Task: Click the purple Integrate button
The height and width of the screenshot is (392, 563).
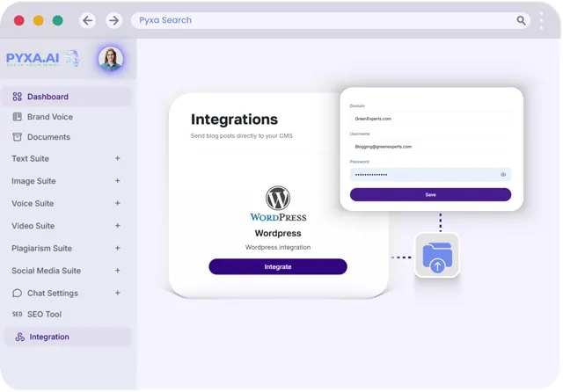Action: coord(278,266)
